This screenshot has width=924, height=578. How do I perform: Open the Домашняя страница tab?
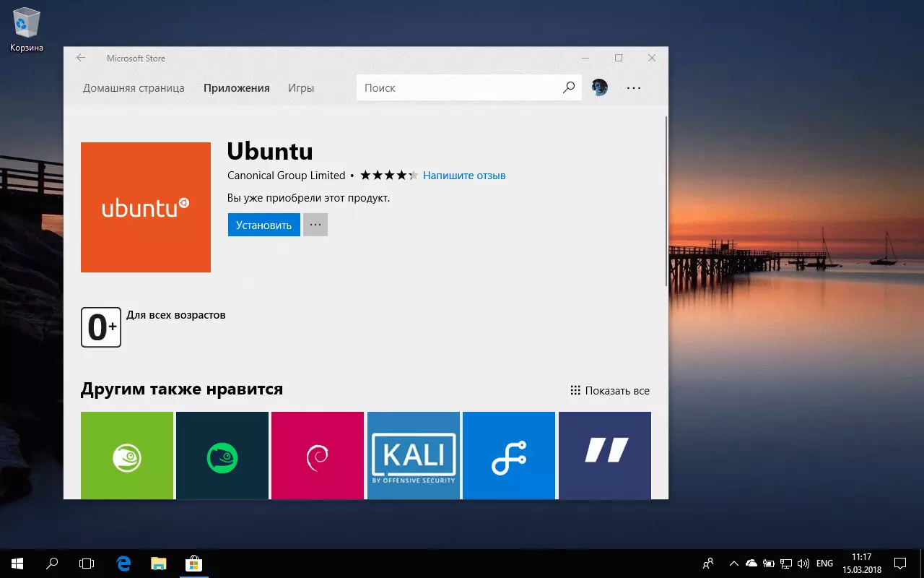tap(134, 88)
